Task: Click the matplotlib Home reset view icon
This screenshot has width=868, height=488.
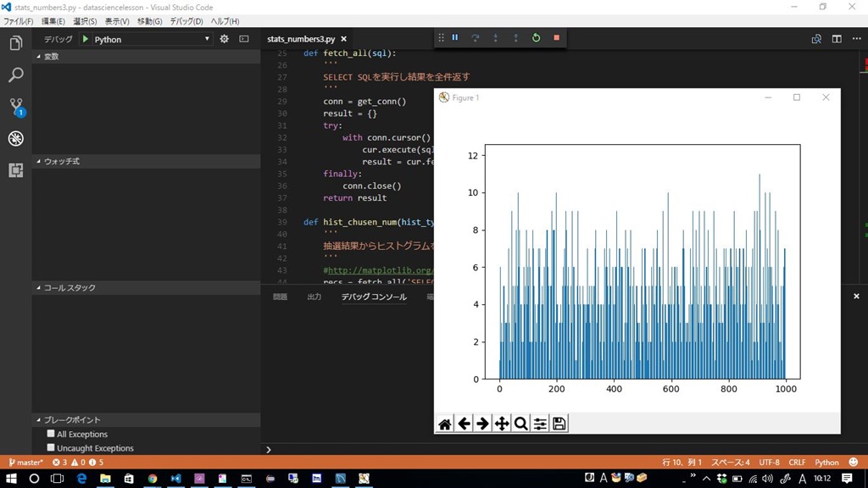Action: (445, 424)
